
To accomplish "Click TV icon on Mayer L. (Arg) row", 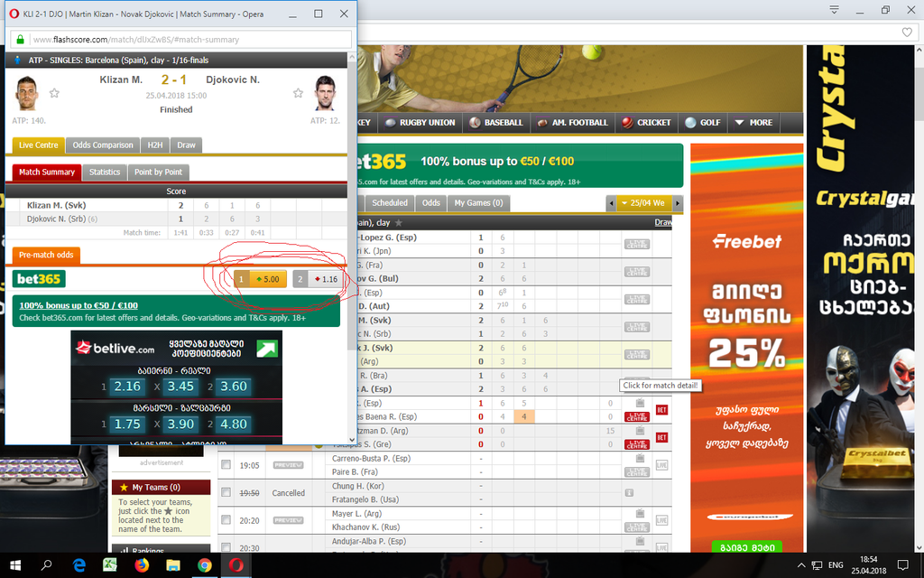I will click(640, 514).
